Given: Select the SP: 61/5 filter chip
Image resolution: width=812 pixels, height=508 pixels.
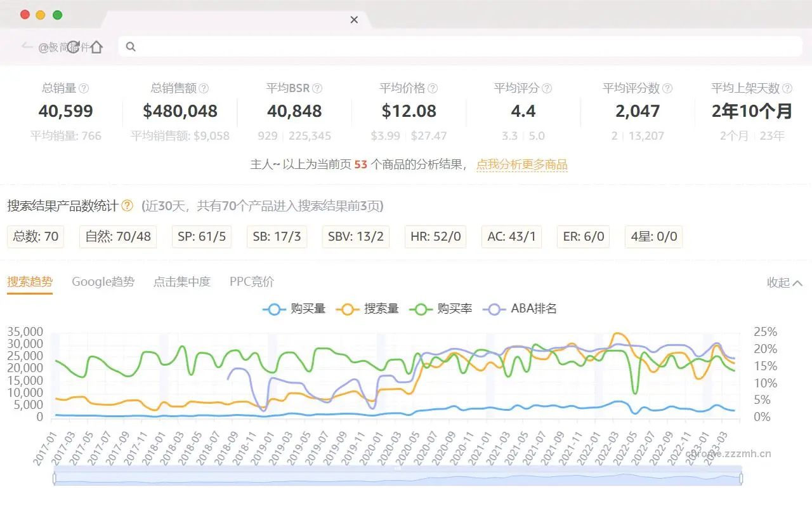Looking at the screenshot, I should 201,236.
